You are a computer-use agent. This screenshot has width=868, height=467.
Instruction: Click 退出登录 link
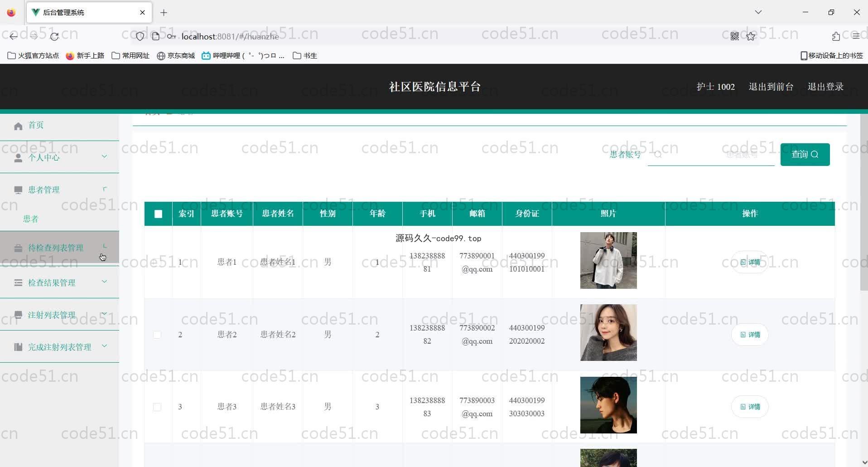[825, 87]
